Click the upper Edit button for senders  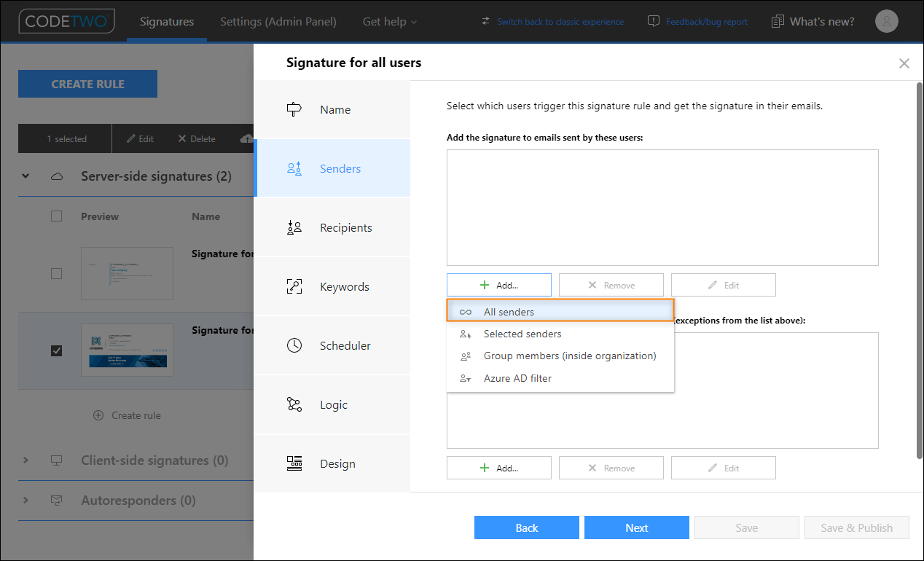(724, 285)
